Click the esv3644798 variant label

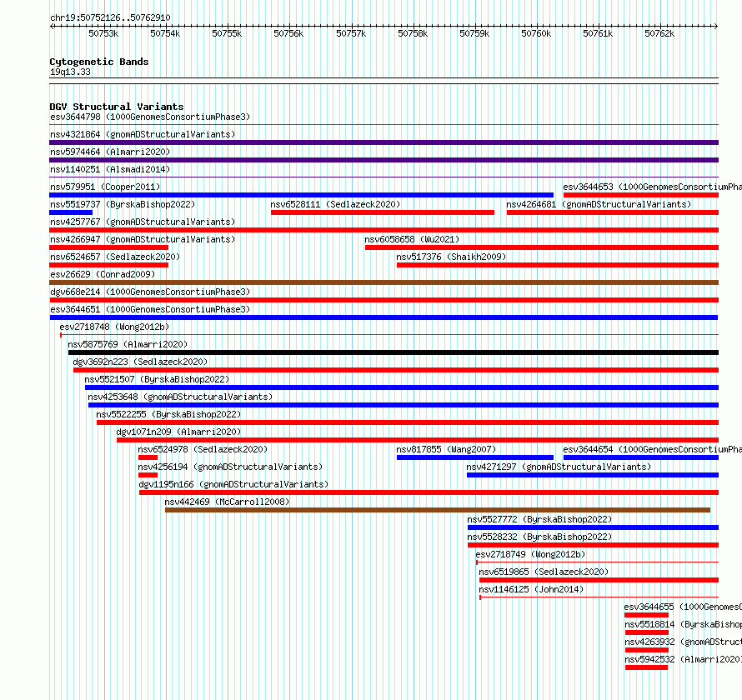(x=150, y=117)
